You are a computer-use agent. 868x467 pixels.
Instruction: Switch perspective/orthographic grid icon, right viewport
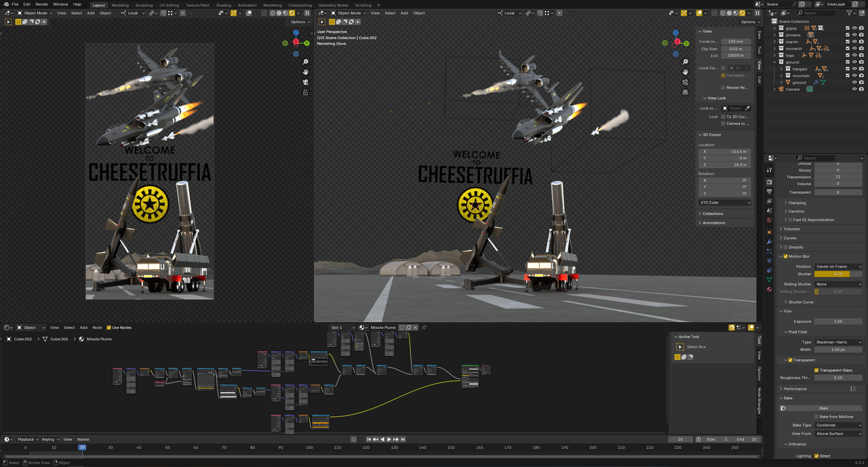click(x=686, y=92)
